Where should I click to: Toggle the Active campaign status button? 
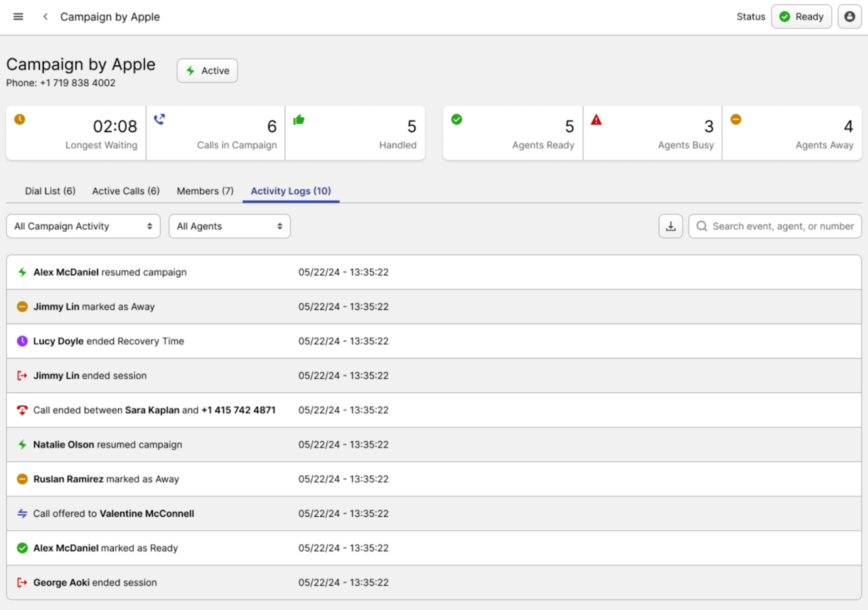coord(207,71)
